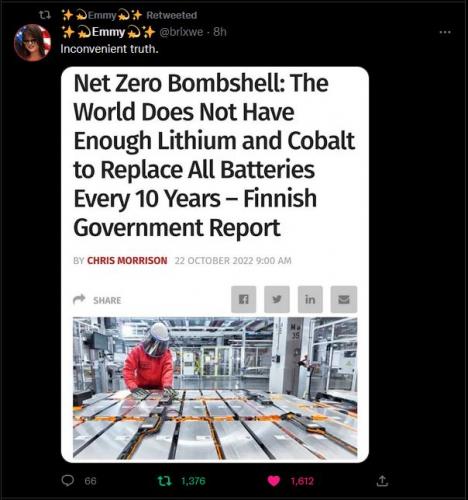The width and height of the screenshot is (468, 500).
Task: Open the three-dot more options menu
Action: (x=445, y=32)
